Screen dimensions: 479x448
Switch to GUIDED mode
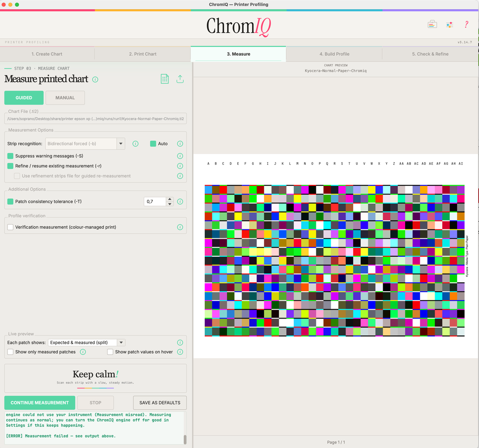point(24,98)
